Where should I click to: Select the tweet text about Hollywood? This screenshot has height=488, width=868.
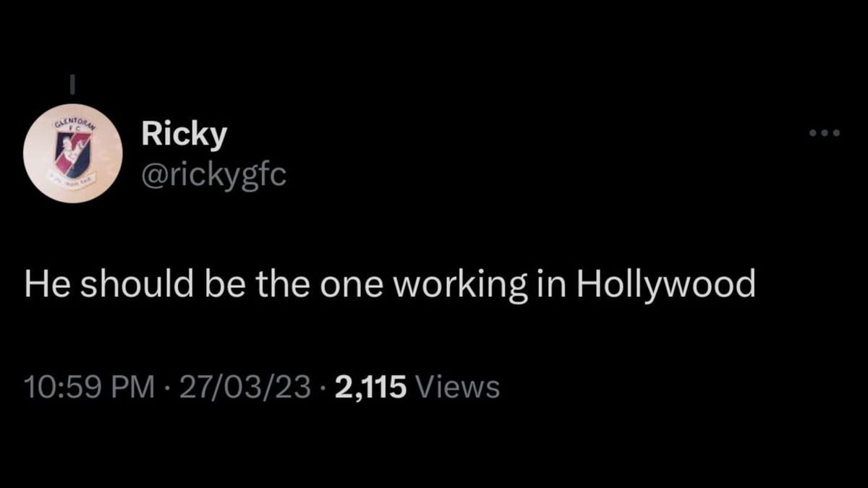coord(389,284)
